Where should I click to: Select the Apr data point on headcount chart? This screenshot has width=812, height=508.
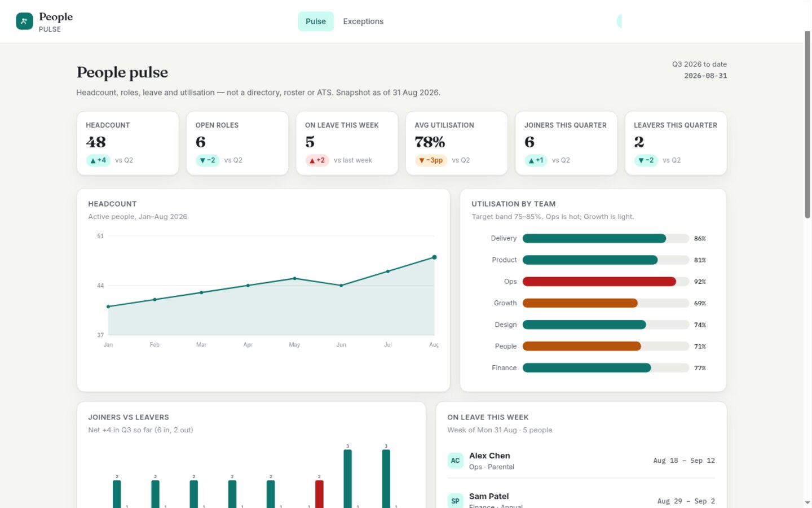pos(248,286)
